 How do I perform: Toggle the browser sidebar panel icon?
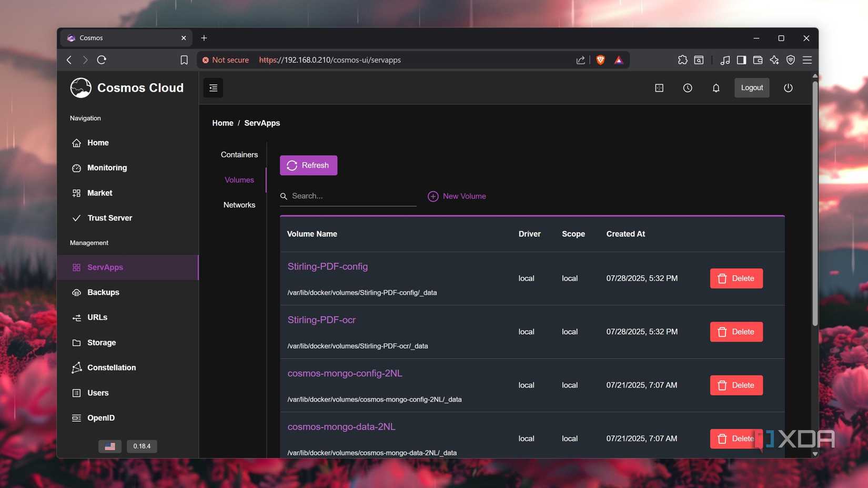coord(741,60)
